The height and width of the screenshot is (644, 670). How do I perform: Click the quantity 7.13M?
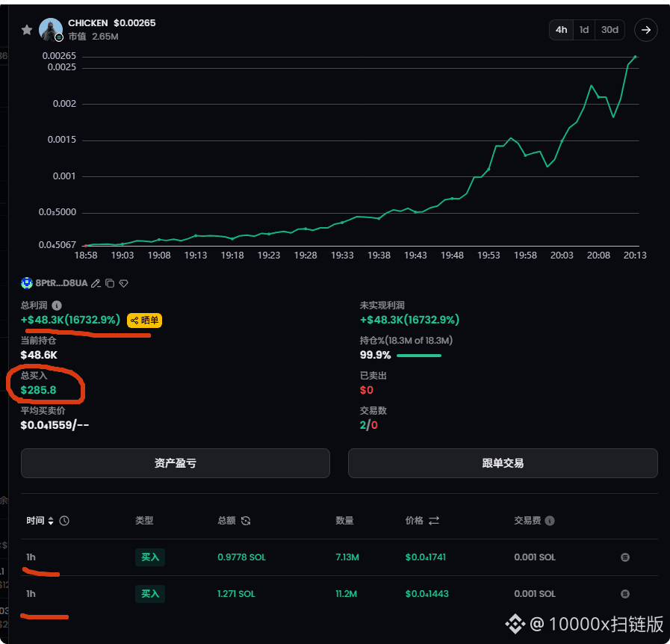tap(347, 557)
